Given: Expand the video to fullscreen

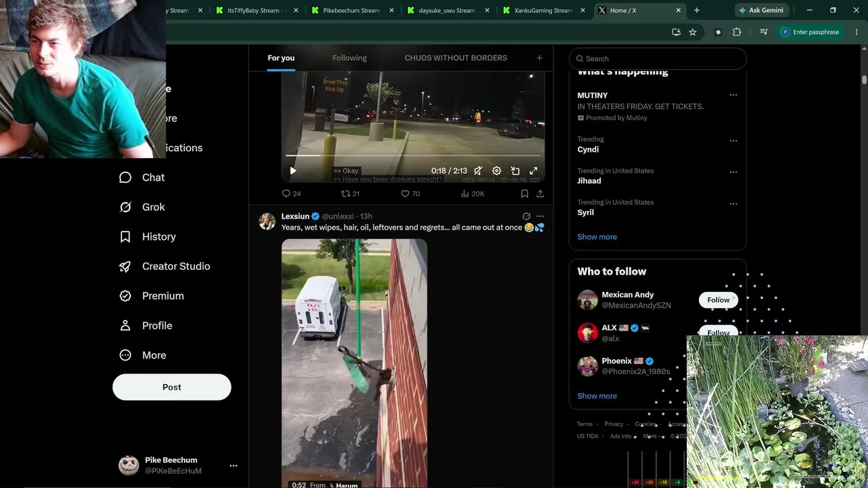Looking at the screenshot, I should (534, 171).
